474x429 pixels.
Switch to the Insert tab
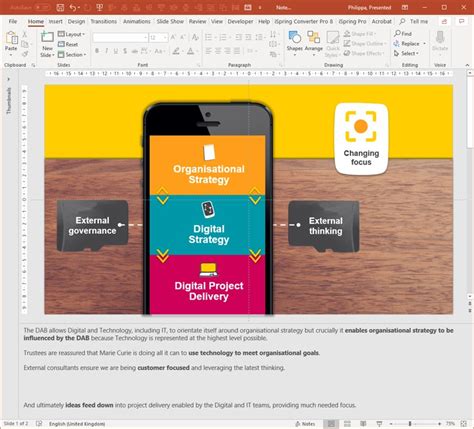point(55,21)
